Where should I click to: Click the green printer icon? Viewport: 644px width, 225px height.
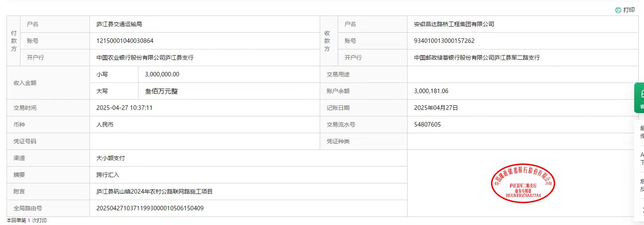coord(618,10)
